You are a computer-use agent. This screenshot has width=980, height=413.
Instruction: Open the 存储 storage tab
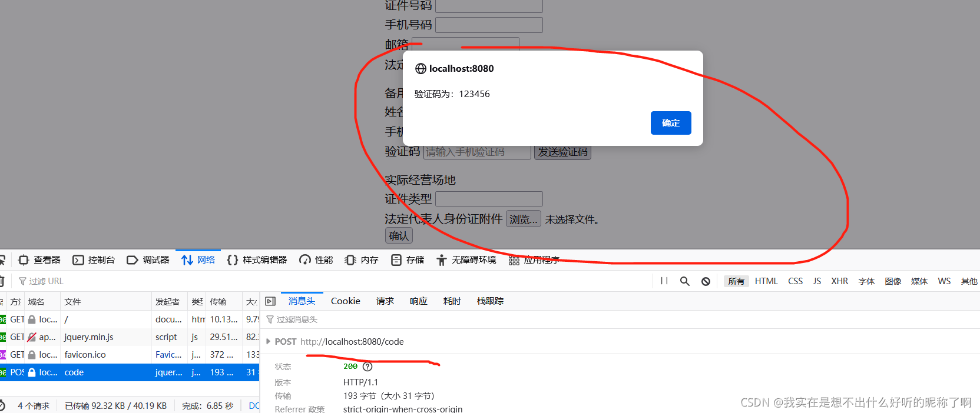click(x=408, y=260)
